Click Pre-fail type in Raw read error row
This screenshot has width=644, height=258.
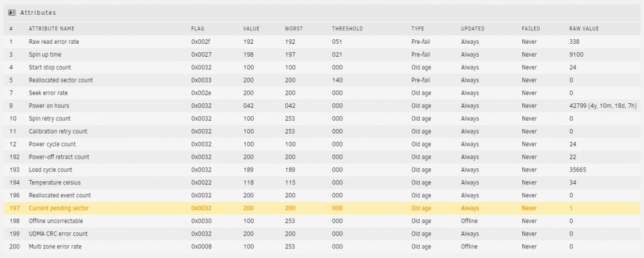click(x=421, y=41)
